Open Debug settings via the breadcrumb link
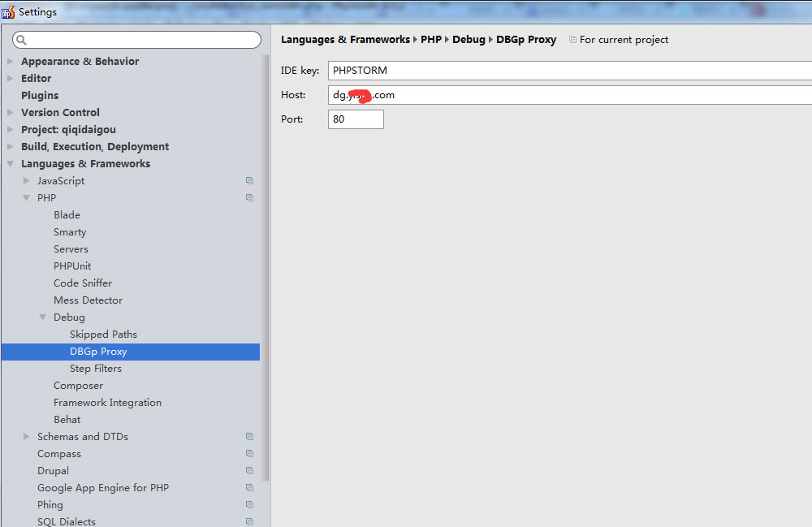Image resolution: width=812 pixels, height=527 pixels. (469, 39)
